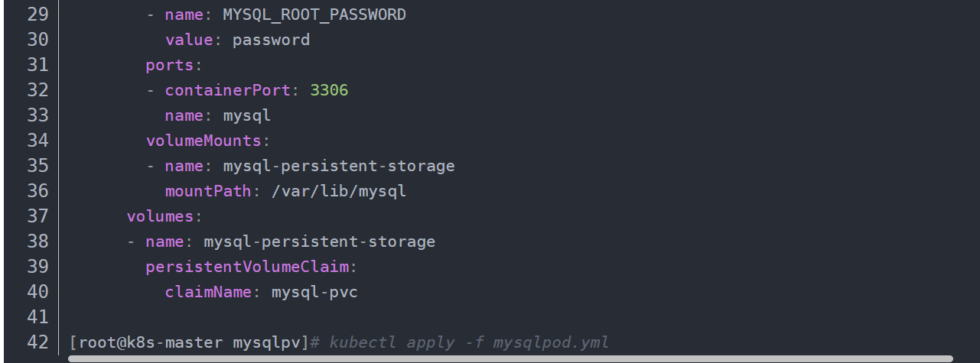Click the 'mysql' port name value
The image size is (980, 363).
(247, 115)
